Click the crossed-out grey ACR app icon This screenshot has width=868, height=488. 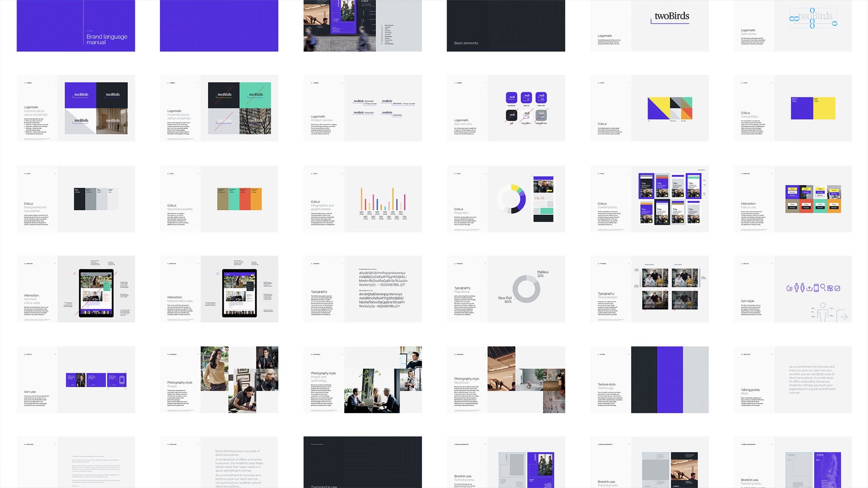541,115
